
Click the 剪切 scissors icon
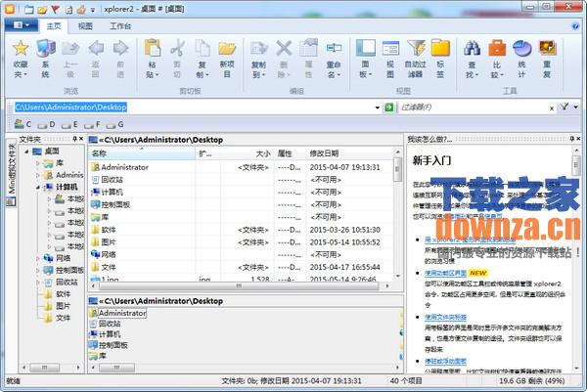(x=177, y=49)
